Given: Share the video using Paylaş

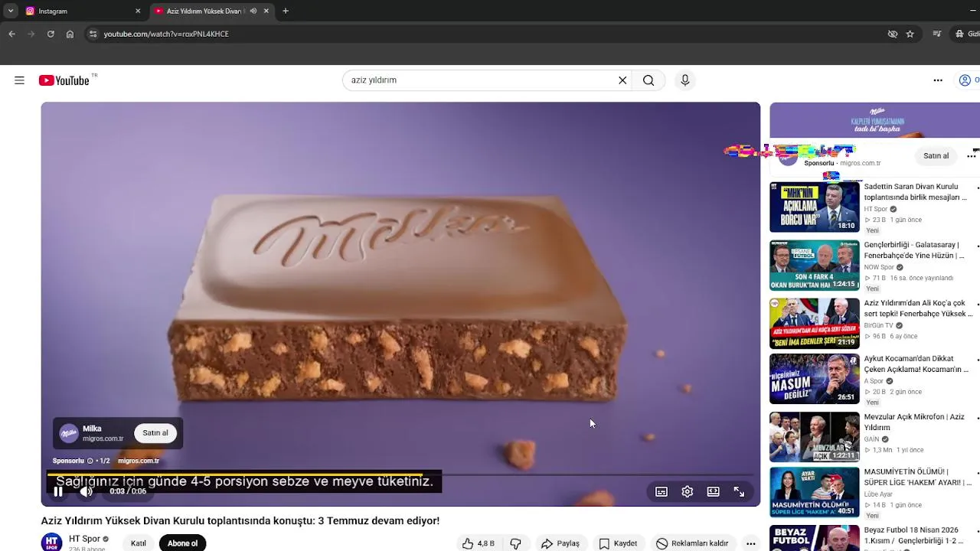Looking at the screenshot, I should pos(560,543).
